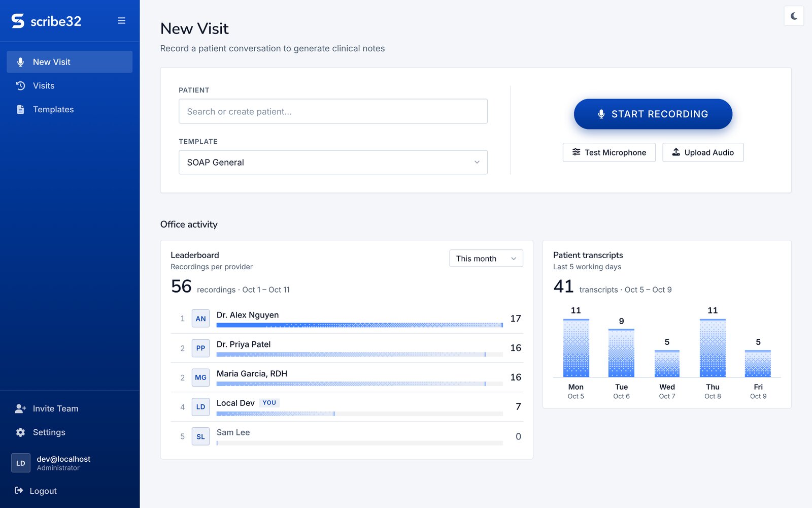The height and width of the screenshot is (508, 812).
Task: Click the Recordings per provider caption
Action: (212, 267)
